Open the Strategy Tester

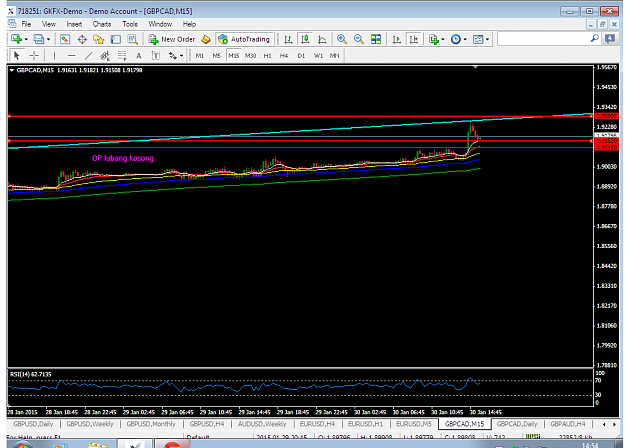coord(132,39)
